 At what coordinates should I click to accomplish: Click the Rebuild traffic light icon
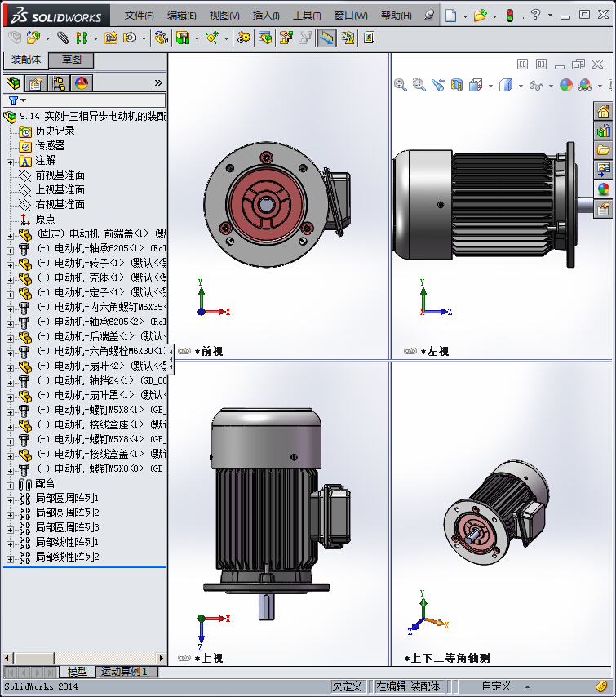510,16
